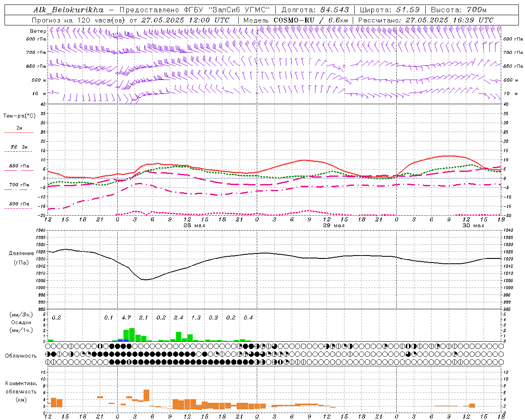Viewport: 525px width, 420px height.
Task: Click the 28 мая date label
Action: tap(194, 226)
